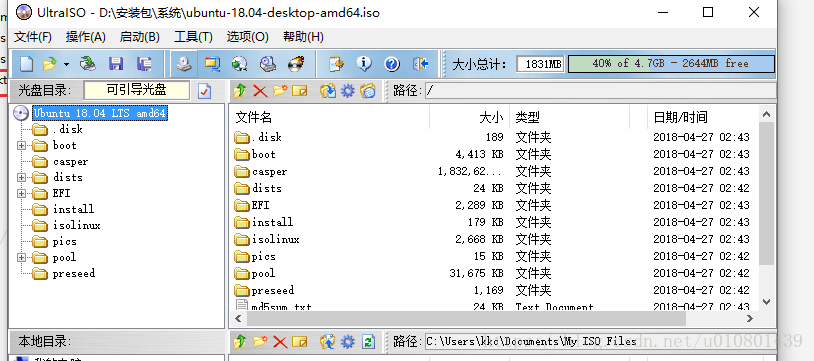The width and height of the screenshot is (814, 361).
Task: Click the New file toolbar icon
Action: pyautogui.click(x=26, y=64)
